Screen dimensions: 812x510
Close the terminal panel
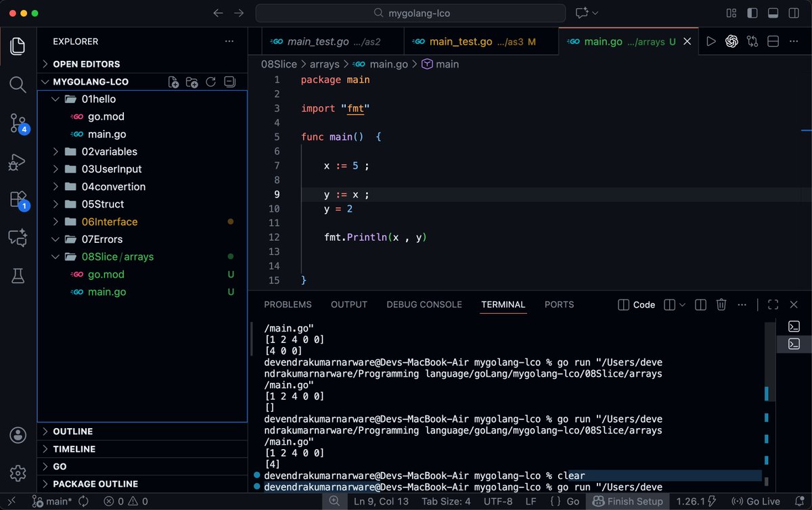(794, 304)
